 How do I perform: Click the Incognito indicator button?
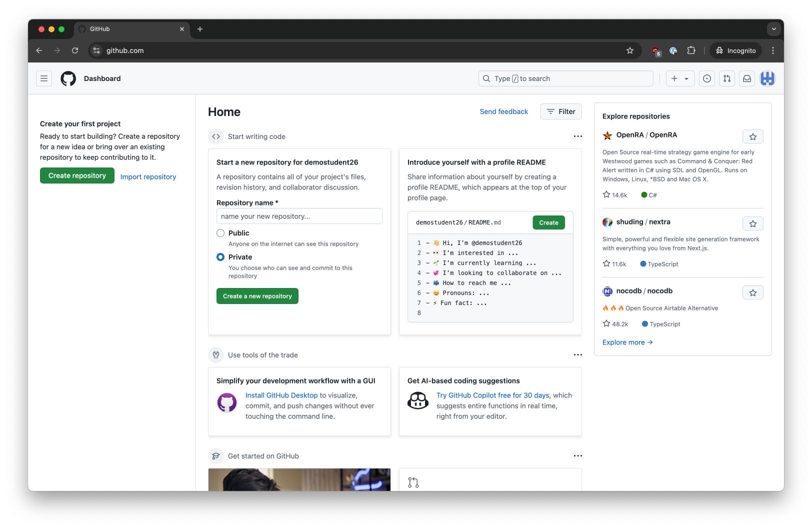(736, 50)
